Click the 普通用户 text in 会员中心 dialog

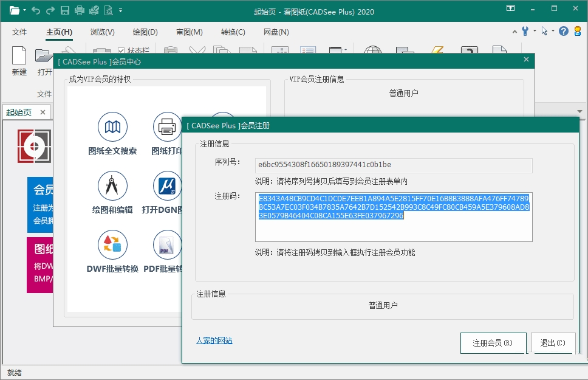tap(403, 93)
